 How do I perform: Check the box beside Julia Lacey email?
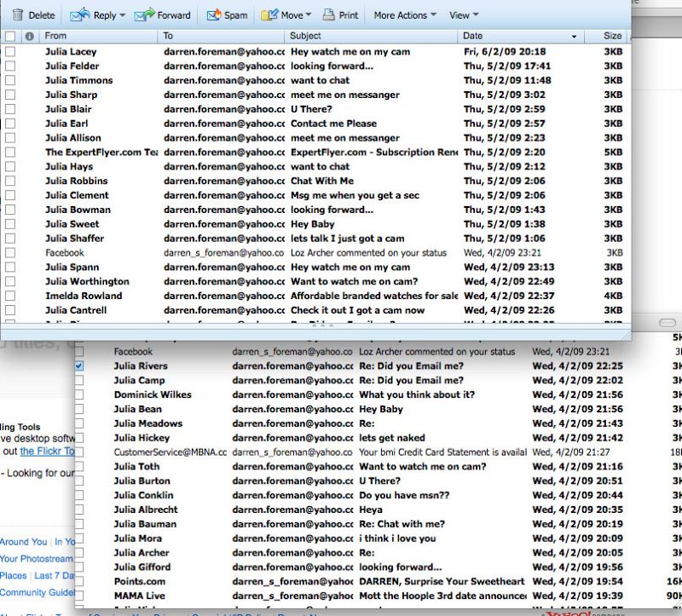click(x=10, y=52)
